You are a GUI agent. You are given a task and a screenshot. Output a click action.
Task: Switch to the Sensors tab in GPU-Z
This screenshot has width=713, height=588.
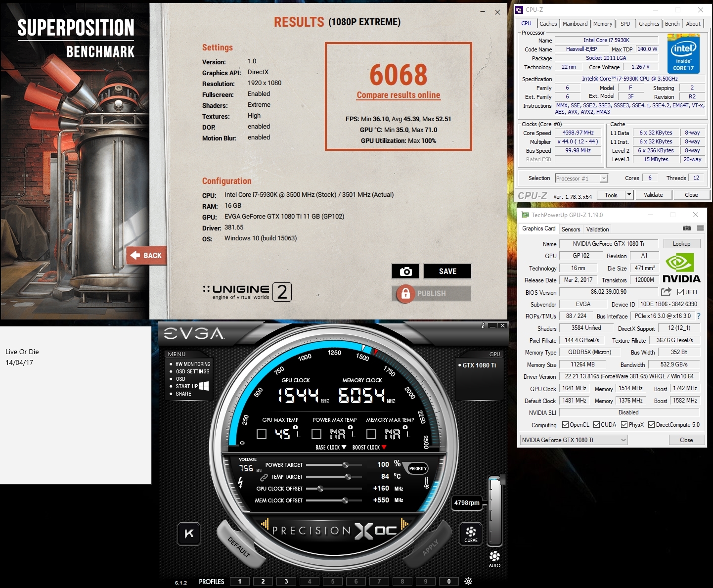(571, 229)
